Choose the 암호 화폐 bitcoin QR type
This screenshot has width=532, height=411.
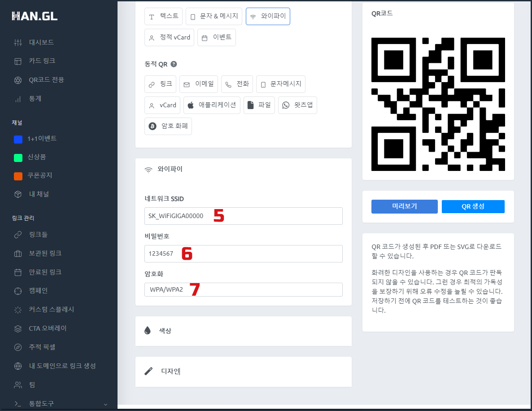(168, 126)
